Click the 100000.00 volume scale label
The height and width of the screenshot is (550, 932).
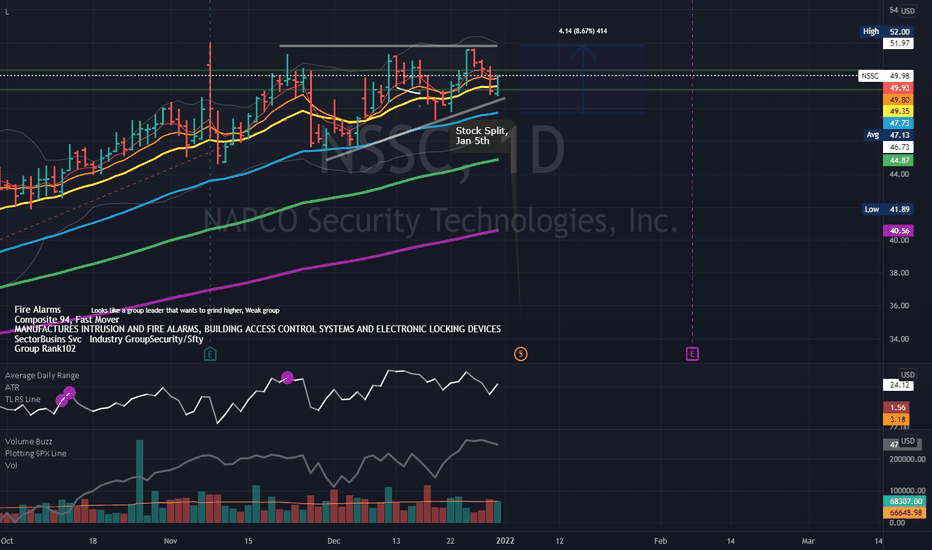907,491
